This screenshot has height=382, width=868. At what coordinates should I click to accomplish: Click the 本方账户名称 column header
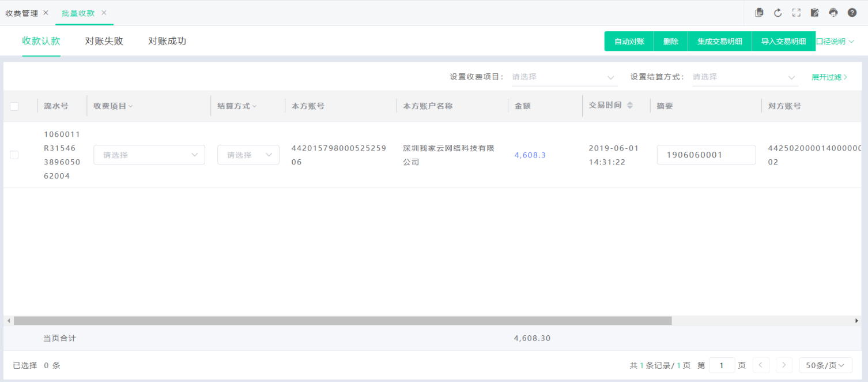pyautogui.click(x=428, y=106)
